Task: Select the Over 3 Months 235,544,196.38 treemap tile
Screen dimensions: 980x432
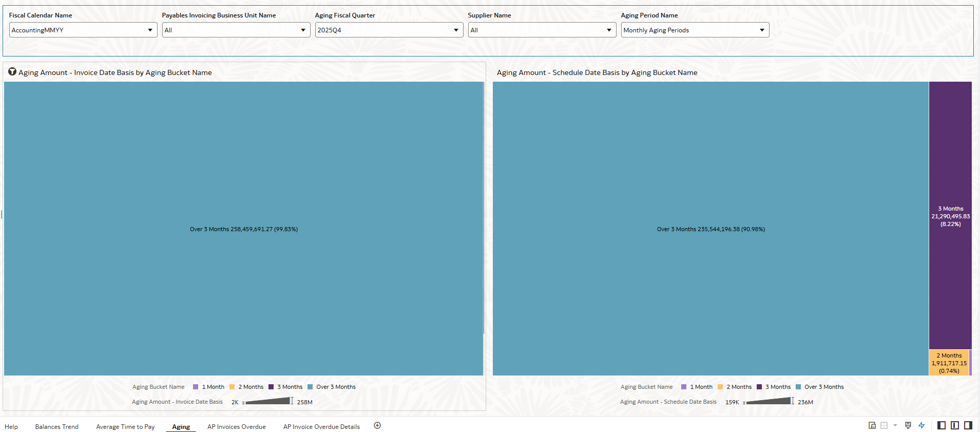Action: click(x=710, y=229)
